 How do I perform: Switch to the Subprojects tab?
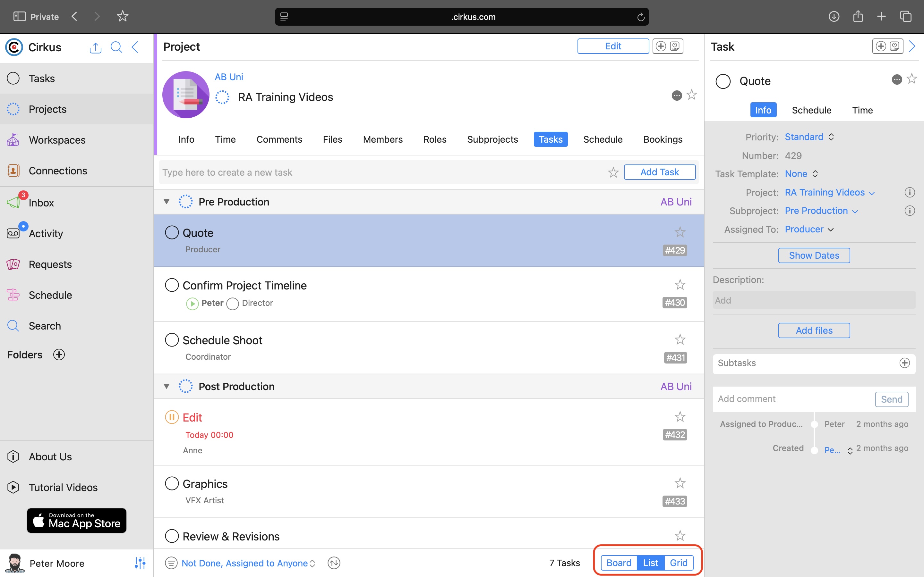492,139
